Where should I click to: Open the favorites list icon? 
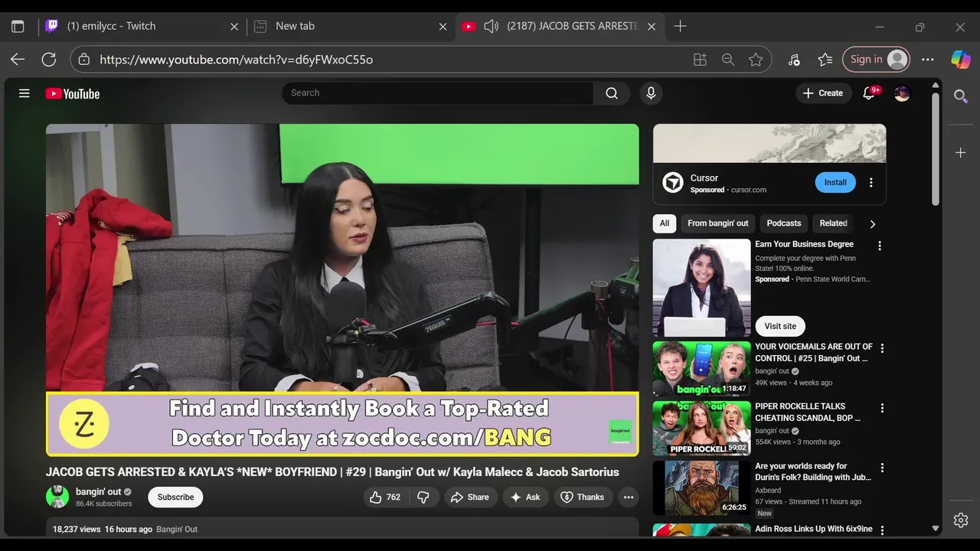coord(825,60)
